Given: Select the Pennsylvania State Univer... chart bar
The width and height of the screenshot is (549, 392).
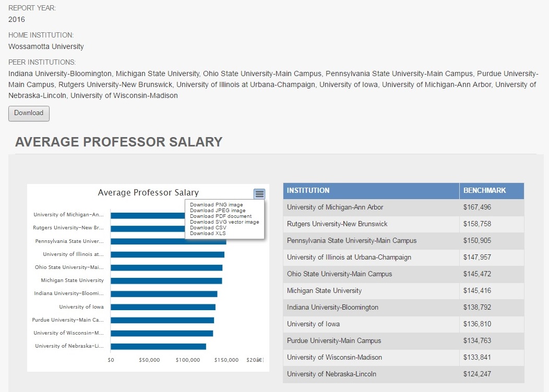Looking at the screenshot, I should pyautogui.click(x=169, y=241).
